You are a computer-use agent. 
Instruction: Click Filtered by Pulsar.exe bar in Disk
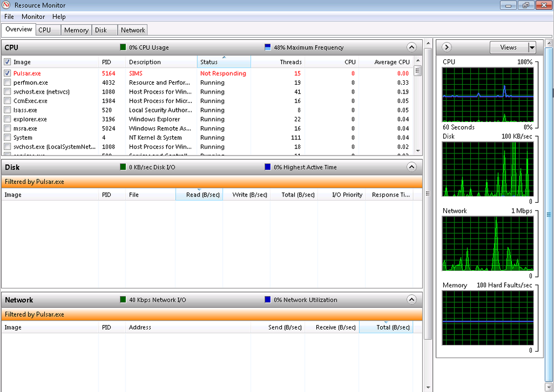point(212,182)
